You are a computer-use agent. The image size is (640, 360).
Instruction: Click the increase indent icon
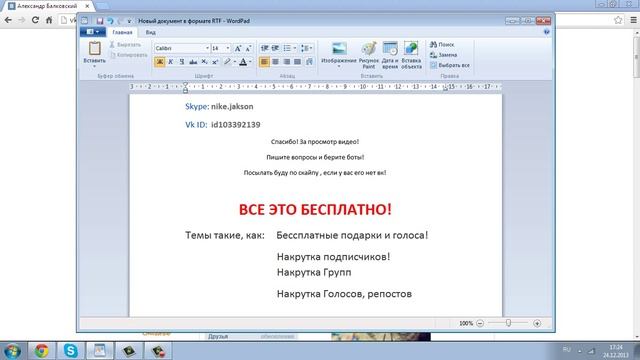click(x=276, y=48)
